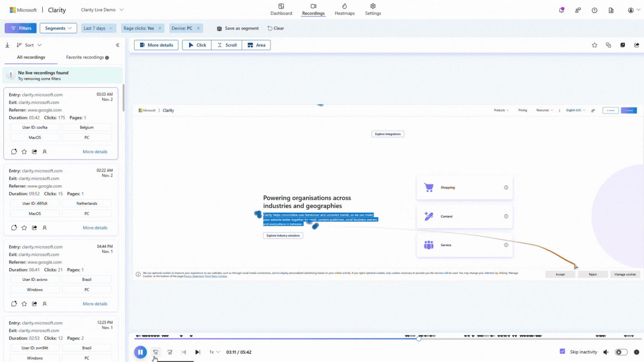The image size is (644, 362).
Task: Open the playback speed 1x dropdown
Action: tap(215, 352)
